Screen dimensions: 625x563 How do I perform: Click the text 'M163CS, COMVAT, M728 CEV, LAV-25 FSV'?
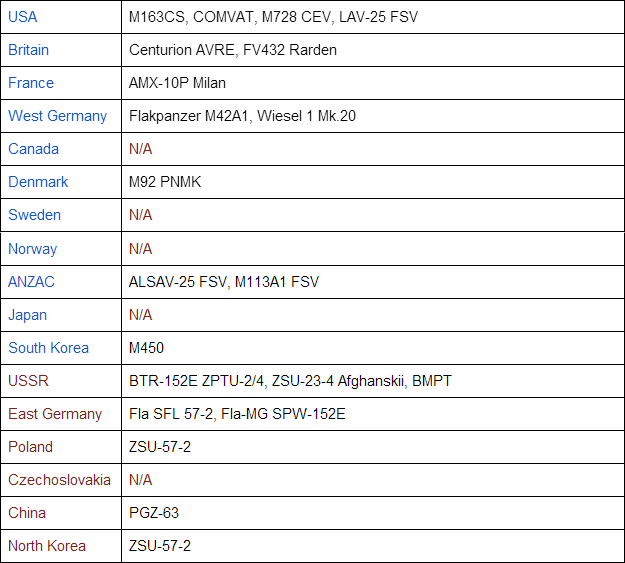pos(273,17)
